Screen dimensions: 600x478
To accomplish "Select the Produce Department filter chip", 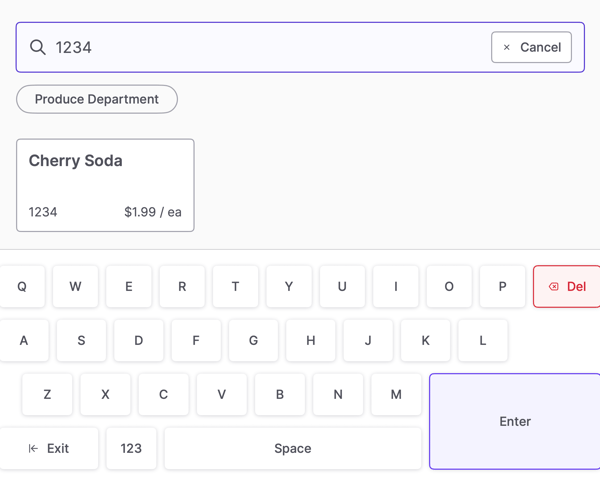I will click(x=97, y=99).
